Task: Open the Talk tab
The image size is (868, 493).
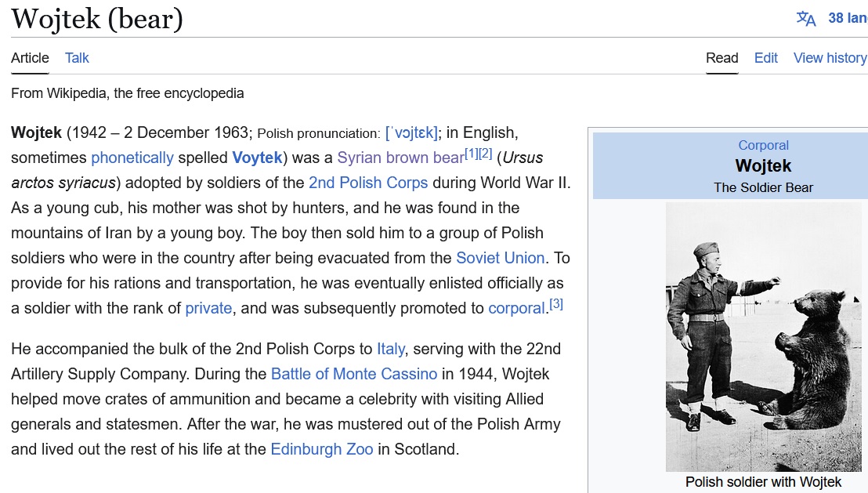Action: click(77, 58)
